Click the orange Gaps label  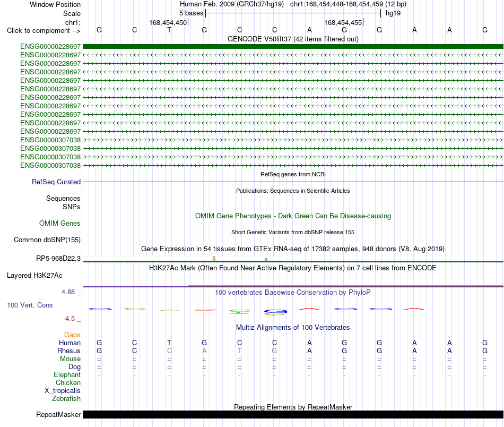tap(72, 335)
